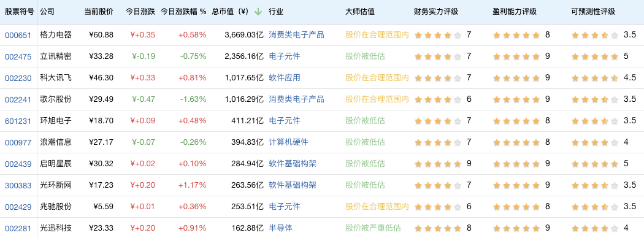Click today's change ¥-0.19
The height and width of the screenshot is (238, 644).
tap(144, 56)
